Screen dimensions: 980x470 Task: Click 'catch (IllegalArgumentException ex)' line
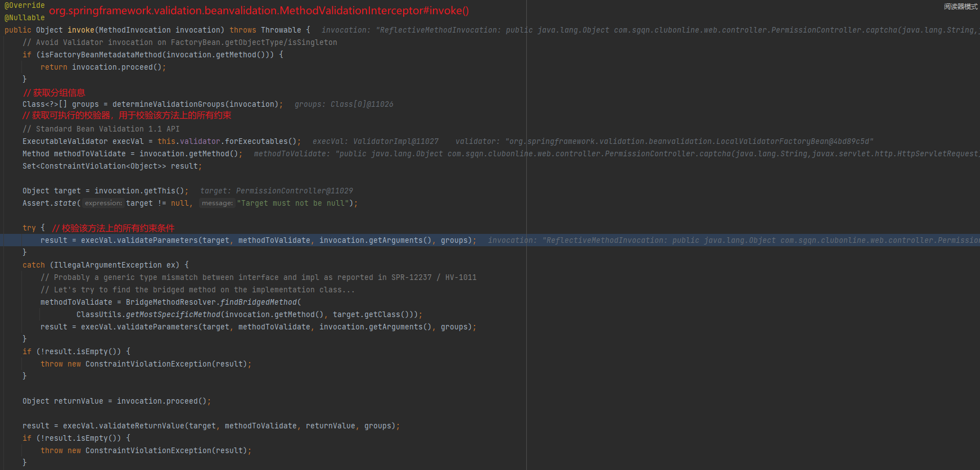tap(106, 265)
